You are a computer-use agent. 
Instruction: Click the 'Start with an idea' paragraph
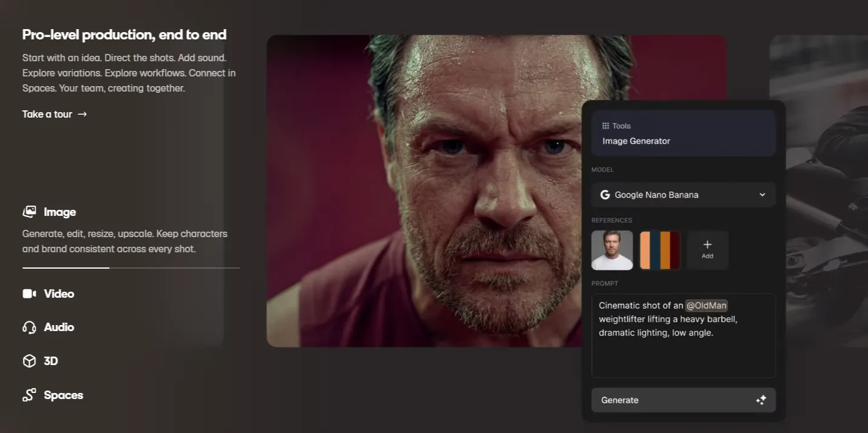pos(129,73)
